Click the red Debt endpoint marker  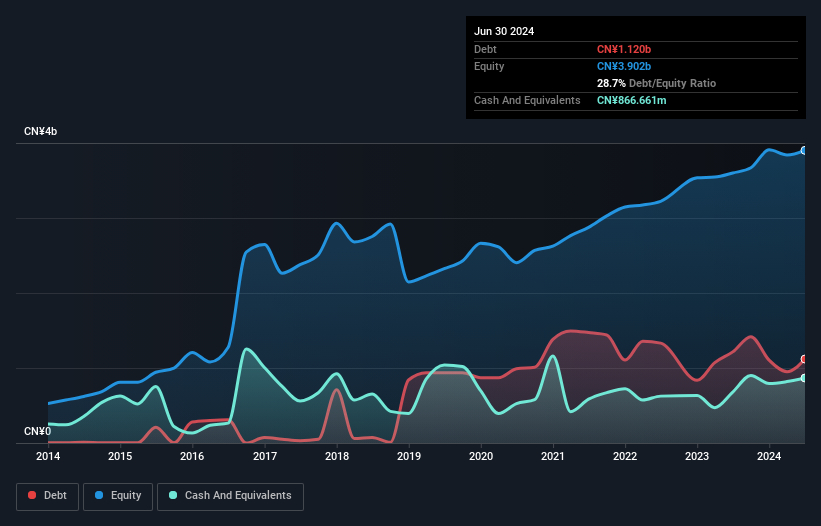click(804, 359)
